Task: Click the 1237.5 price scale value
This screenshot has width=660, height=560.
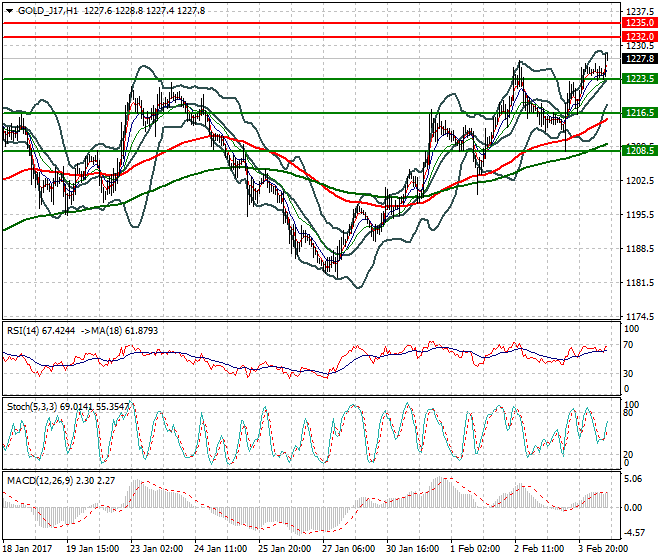Action: [640, 11]
